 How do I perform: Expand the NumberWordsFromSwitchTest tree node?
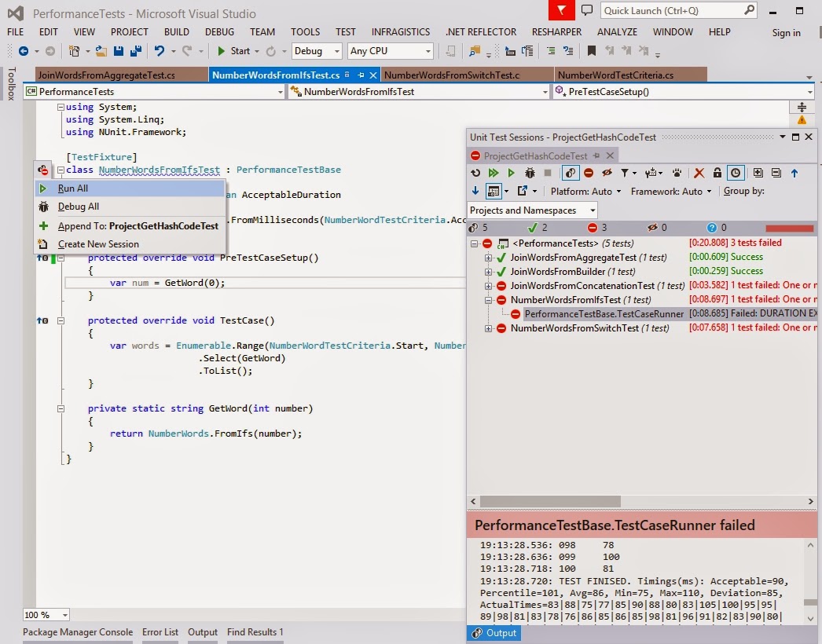[488, 328]
